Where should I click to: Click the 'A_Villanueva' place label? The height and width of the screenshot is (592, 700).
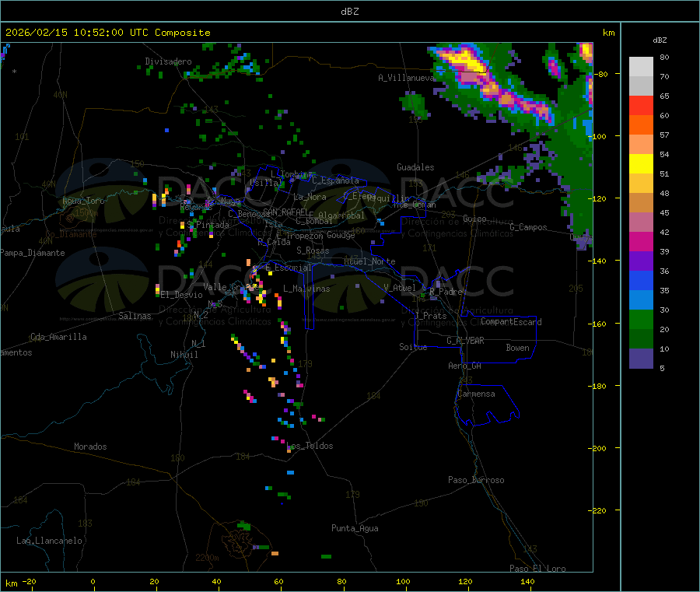[406, 78]
